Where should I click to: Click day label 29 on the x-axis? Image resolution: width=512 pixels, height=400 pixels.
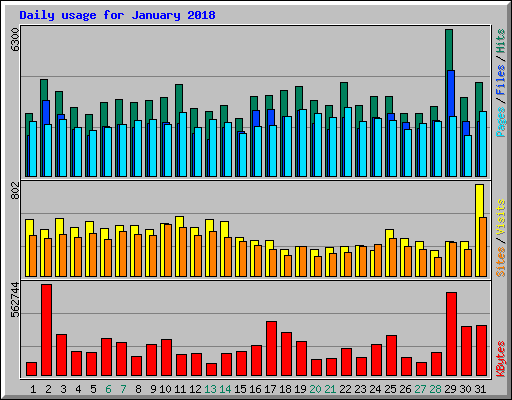pyautogui.click(x=450, y=389)
